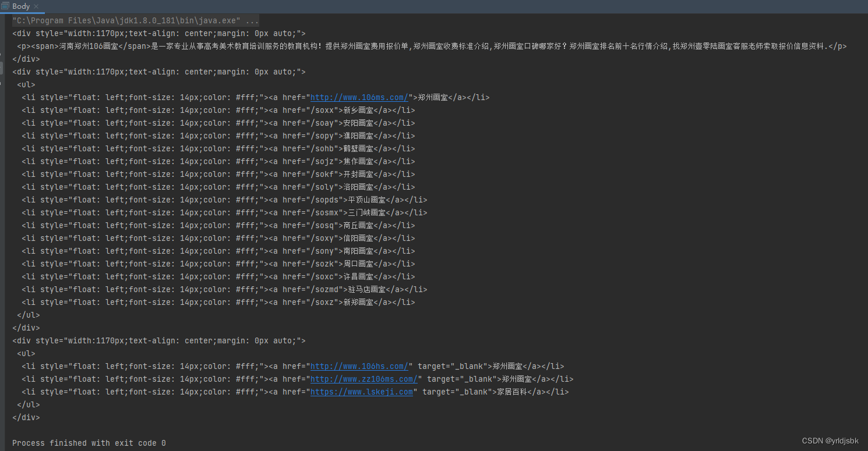Click the 家居百科 anchor text

tap(513, 392)
